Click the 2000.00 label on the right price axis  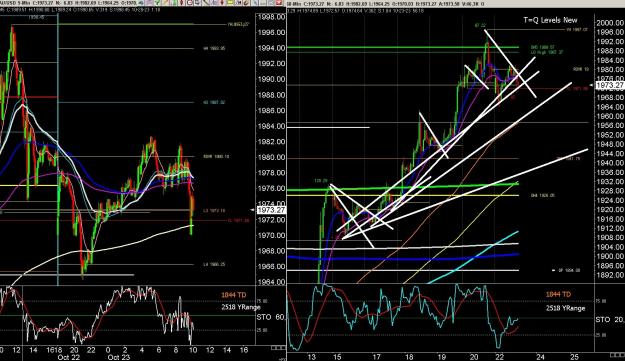[x=610, y=23]
